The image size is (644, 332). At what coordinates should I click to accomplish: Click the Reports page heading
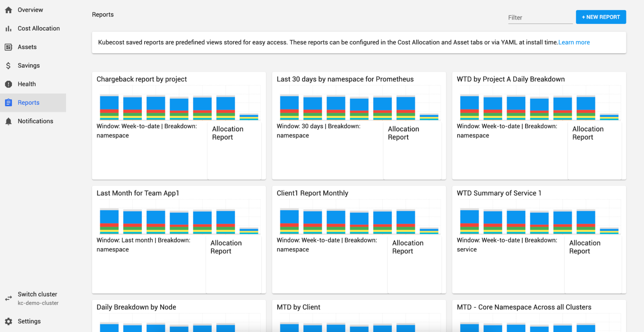(103, 14)
